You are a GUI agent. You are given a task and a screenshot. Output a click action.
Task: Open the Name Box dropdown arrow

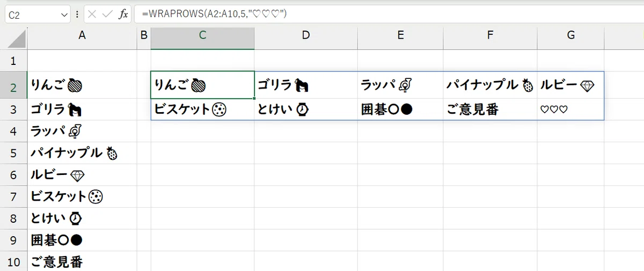(x=65, y=14)
